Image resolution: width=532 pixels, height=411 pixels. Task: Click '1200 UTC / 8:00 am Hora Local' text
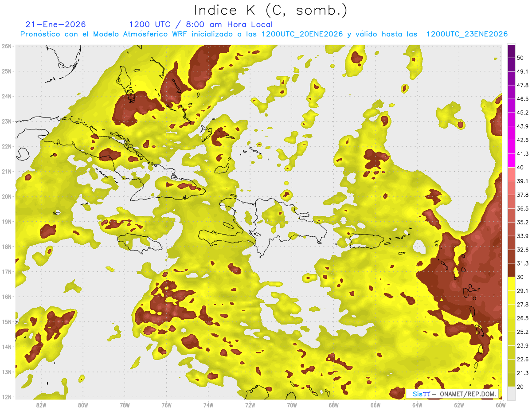(x=201, y=24)
